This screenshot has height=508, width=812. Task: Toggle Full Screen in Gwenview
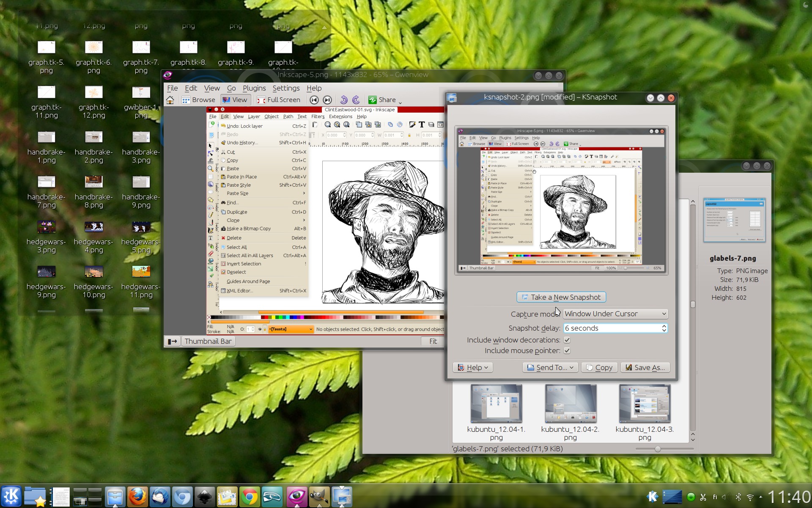(279, 100)
